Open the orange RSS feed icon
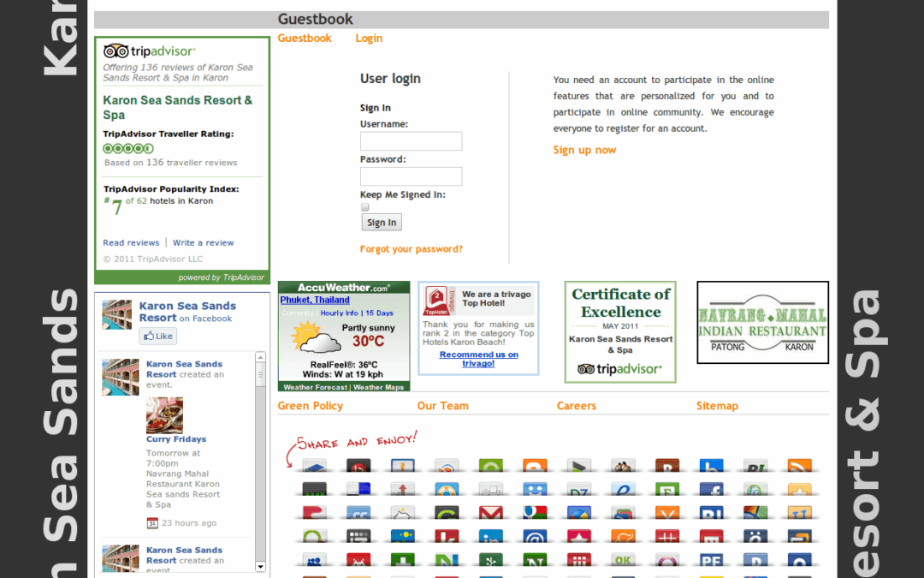The width and height of the screenshot is (924, 578). tap(800, 465)
